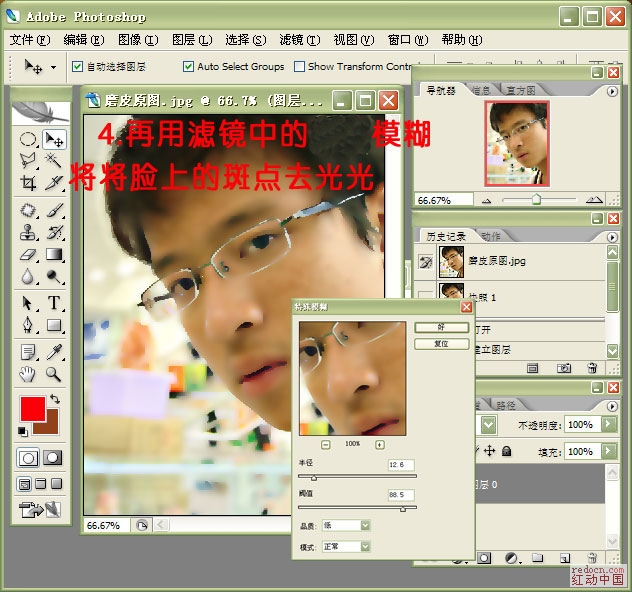
Task: Open the 图像(I) menu
Action: click(138, 39)
